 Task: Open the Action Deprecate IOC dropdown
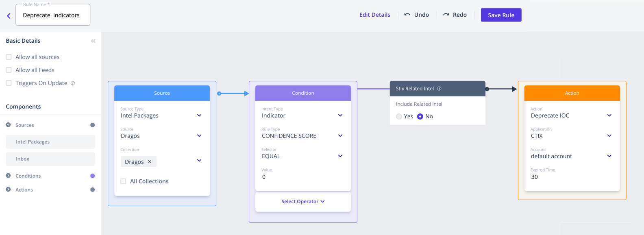[609, 115]
